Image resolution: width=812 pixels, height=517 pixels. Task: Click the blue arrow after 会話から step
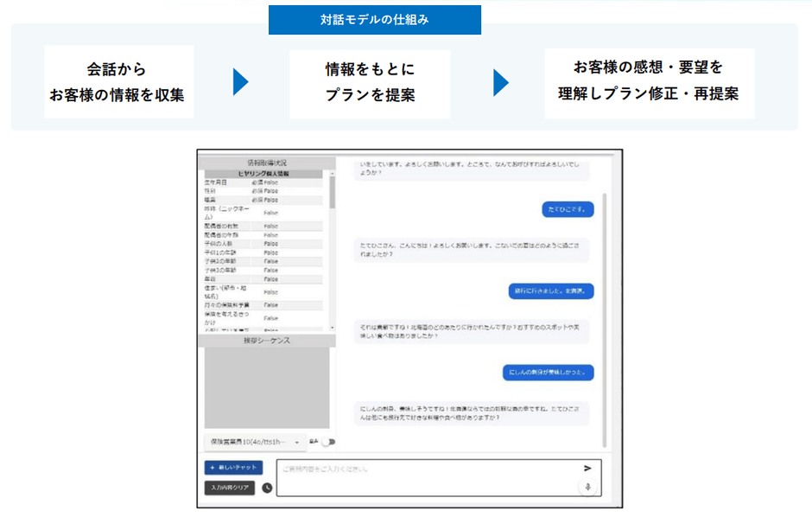pyautogui.click(x=239, y=80)
